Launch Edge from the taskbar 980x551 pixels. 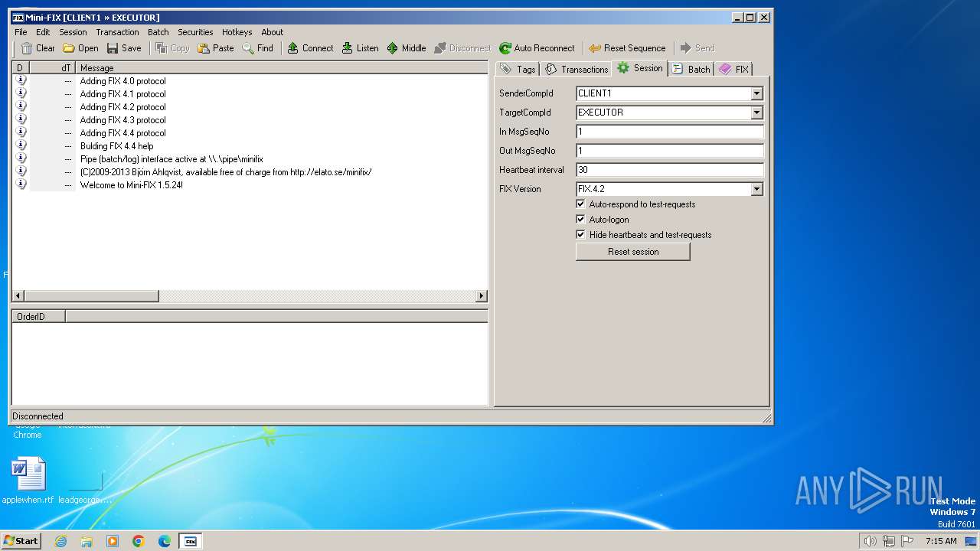tap(165, 541)
